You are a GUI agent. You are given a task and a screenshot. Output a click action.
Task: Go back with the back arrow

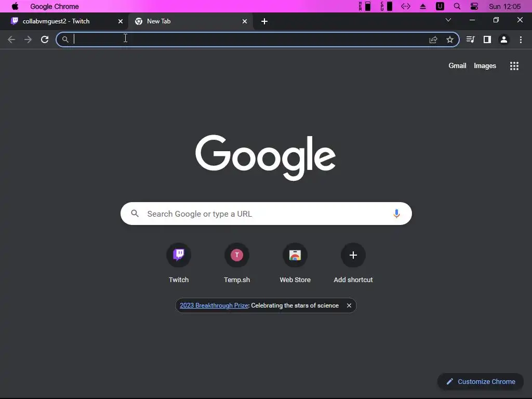pos(11,39)
